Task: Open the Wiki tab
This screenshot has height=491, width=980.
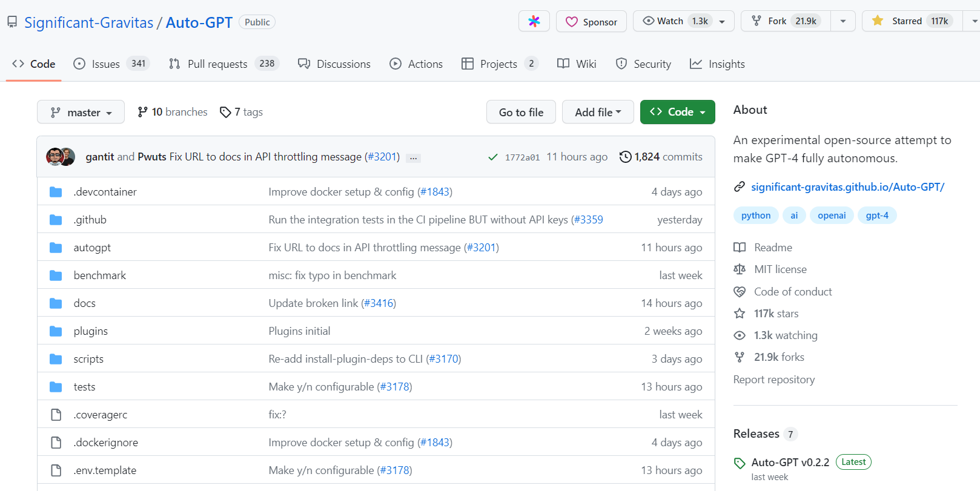Action: pyautogui.click(x=577, y=64)
